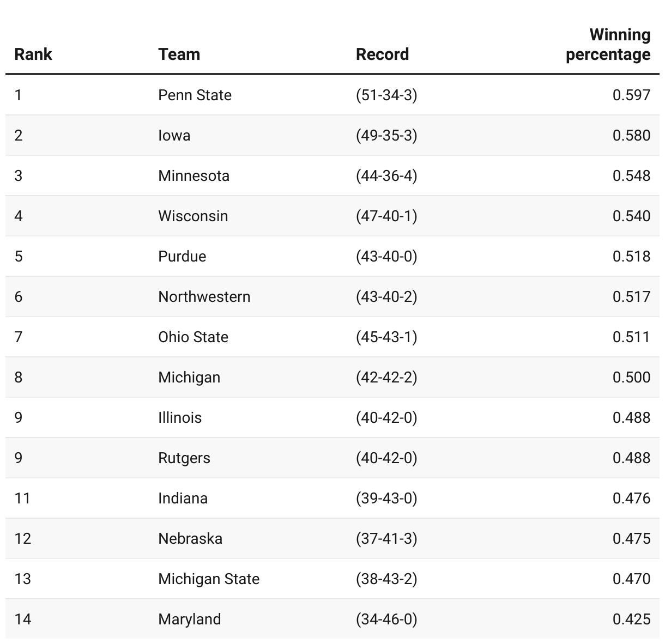Select the Nebraska team name
Image resolution: width=665 pixels, height=644 pixels.
click(x=190, y=539)
